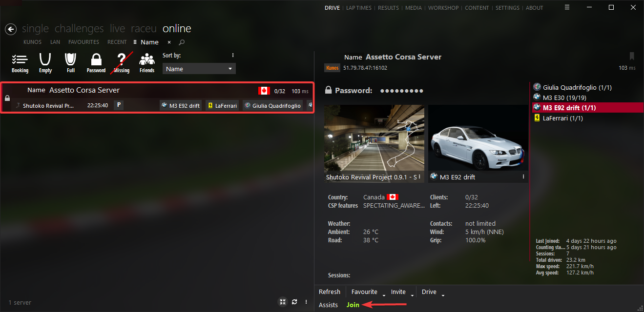
Task: Click the back arrow icon
Action: 11,29
